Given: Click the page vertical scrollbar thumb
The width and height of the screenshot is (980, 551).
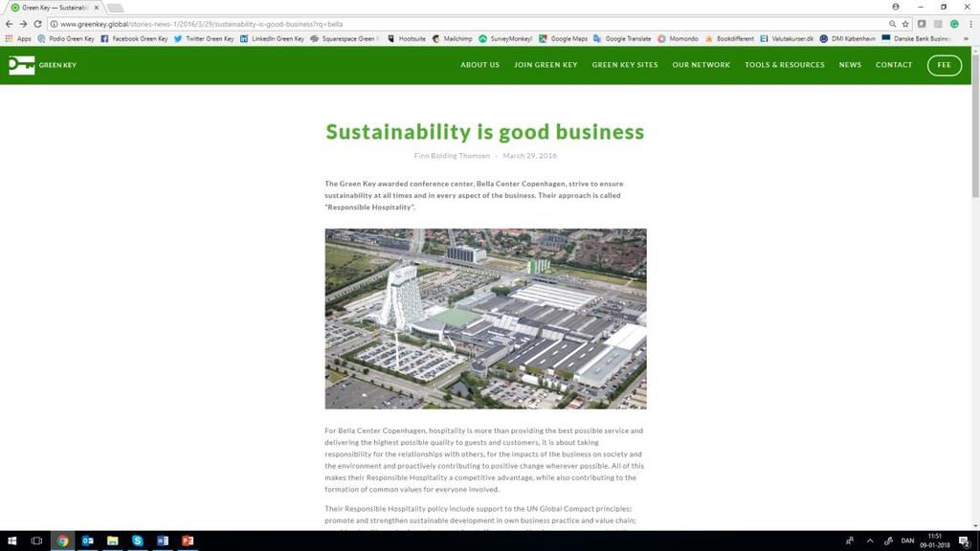Looking at the screenshot, I should 975,125.
